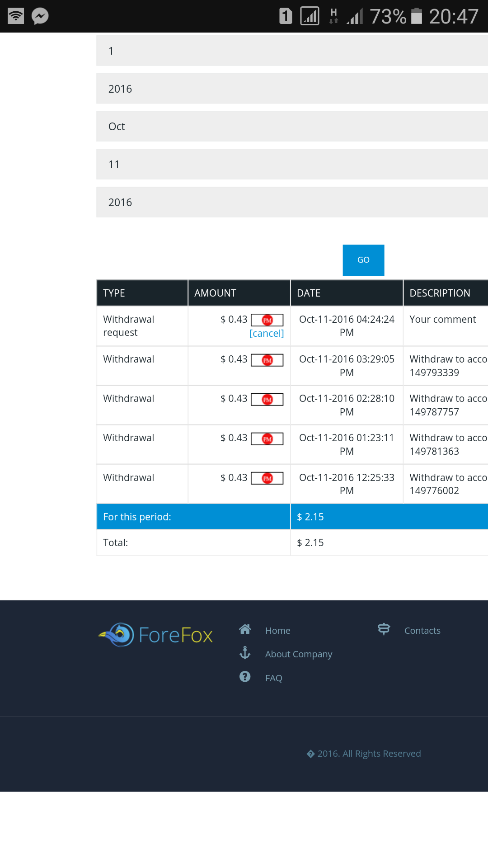This screenshot has height=868, width=488.
Task: Open the About Company footer link
Action: (x=299, y=654)
